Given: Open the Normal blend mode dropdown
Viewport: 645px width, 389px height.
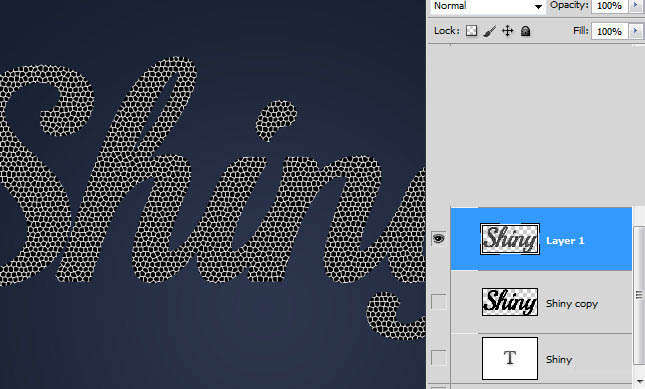Looking at the screenshot, I should coord(488,6).
